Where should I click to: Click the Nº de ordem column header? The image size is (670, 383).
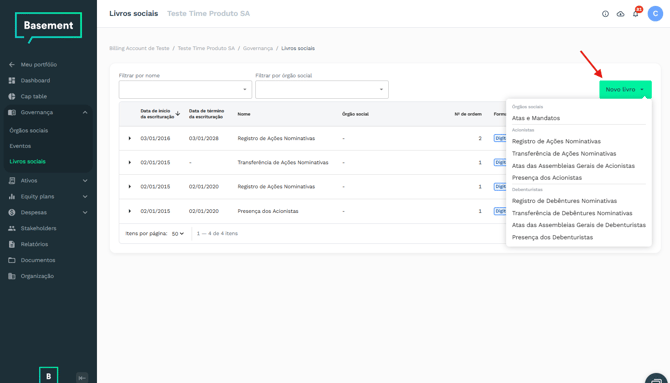pyautogui.click(x=468, y=114)
